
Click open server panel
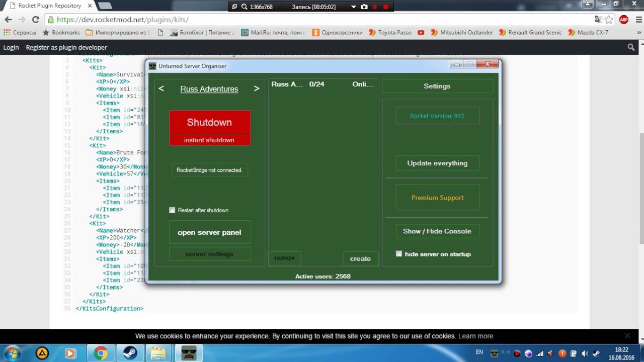[x=209, y=232]
